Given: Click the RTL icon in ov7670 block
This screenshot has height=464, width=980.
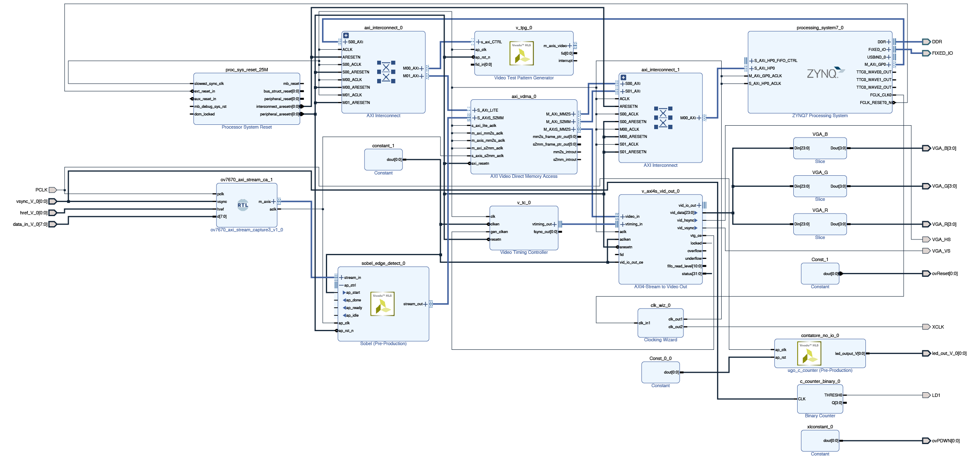Looking at the screenshot, I should pyautogui.click(x=243, y=205).
